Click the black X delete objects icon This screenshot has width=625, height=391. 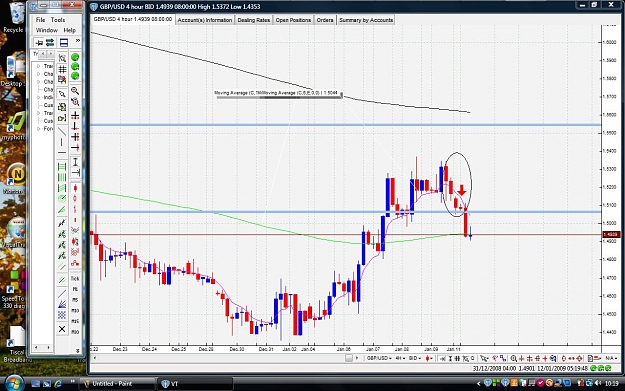point(62,329)
